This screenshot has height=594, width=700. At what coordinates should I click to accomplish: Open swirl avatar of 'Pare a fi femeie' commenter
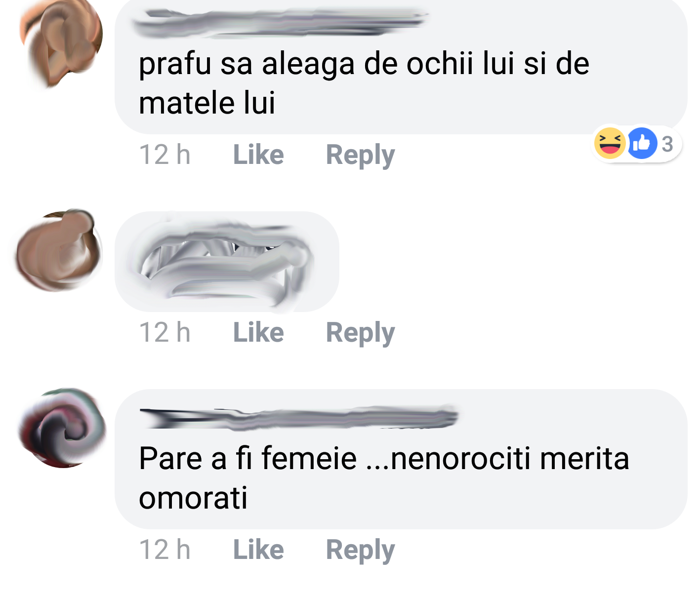[x=62, y=428]
